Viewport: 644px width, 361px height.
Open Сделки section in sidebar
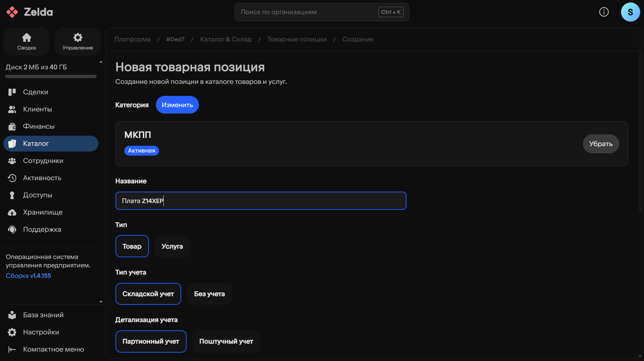[35, 92]
